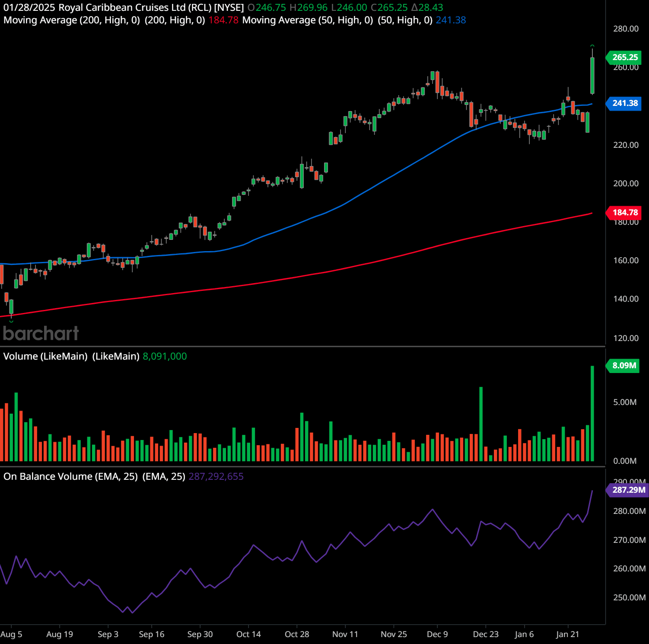The height and width of the screenshot is (644, 649).
Task: Click the 5.00M volume axis label
Action: (x=625, y=402)
